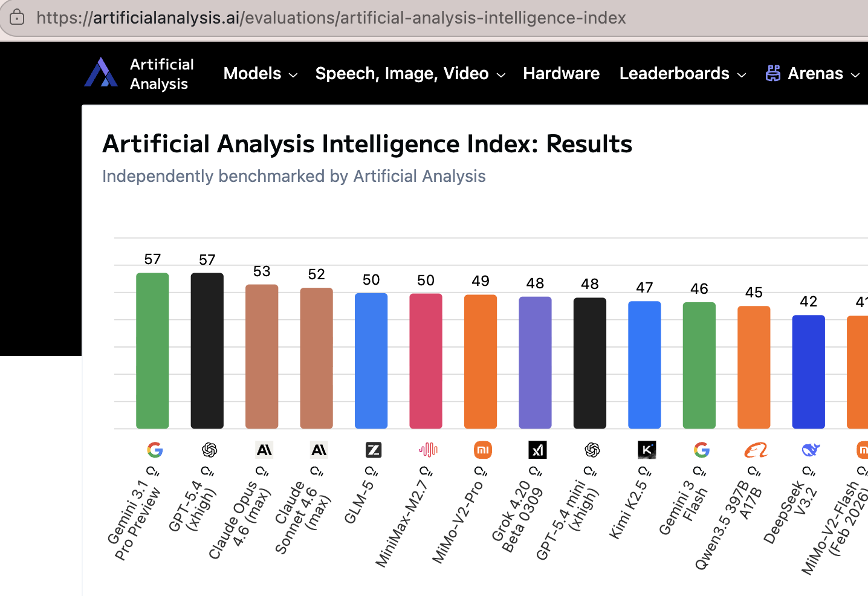The image size is (868, 596).
Task: Go to the Hardware page
Action: coord(562,74)
